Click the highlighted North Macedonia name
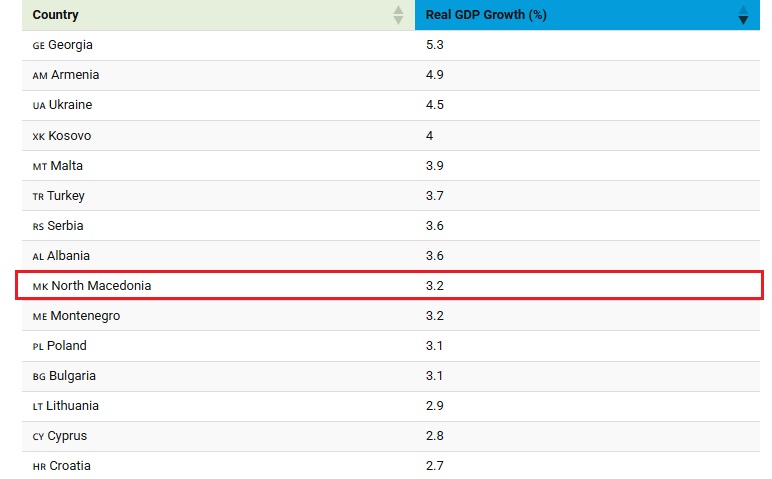 (101, 285)
